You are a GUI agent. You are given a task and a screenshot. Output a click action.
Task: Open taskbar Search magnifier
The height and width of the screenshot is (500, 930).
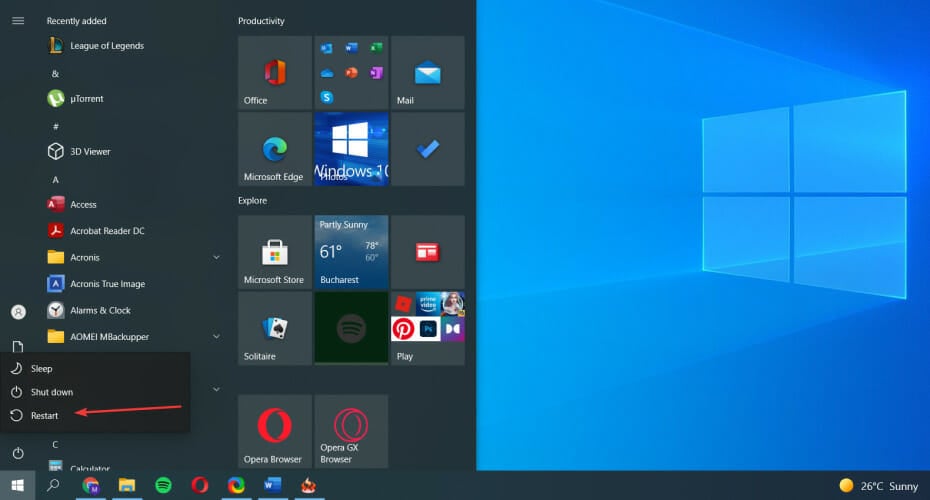tap(53, 485)
